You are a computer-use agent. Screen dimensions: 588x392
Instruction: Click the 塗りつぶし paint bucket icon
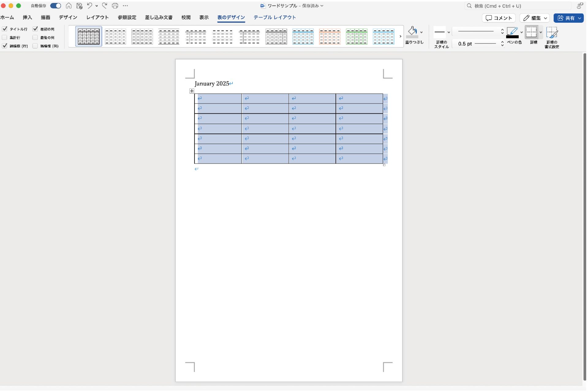(x=412, y=32)
